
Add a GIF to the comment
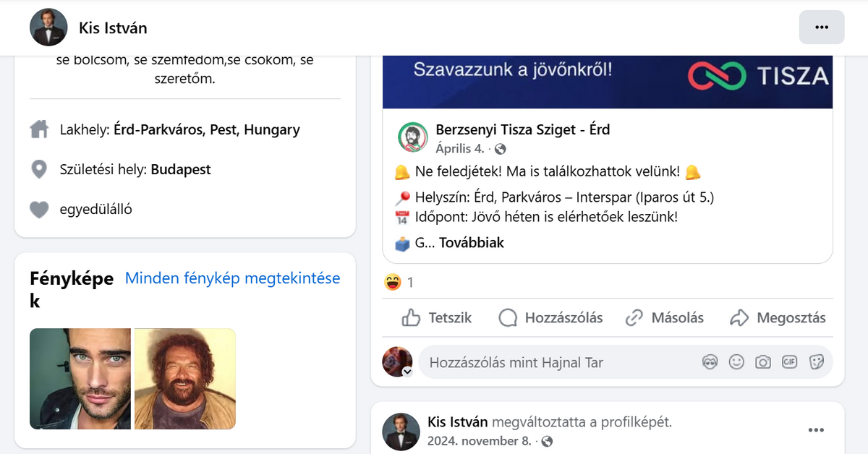pos(789,362)
